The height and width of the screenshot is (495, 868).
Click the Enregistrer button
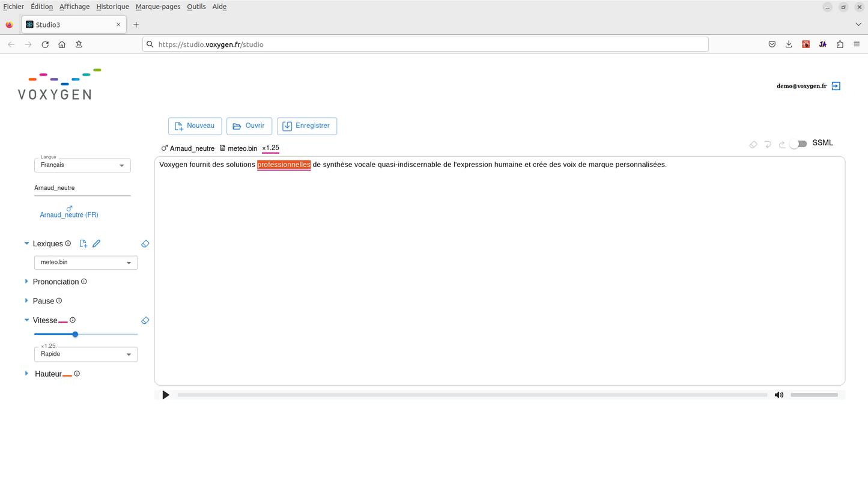point(307,126)
